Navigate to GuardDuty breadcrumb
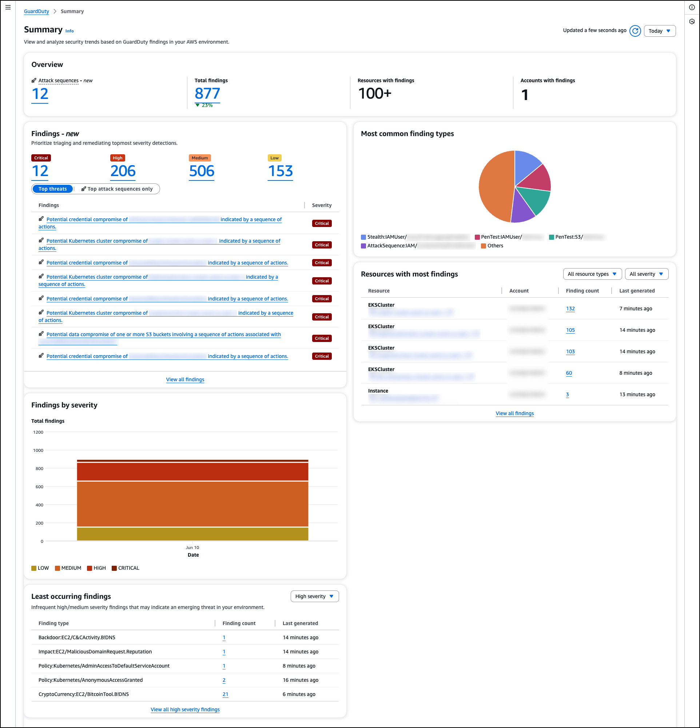This screenshot has height=728, width=700. pyautogui.click(x=36, y=11)
